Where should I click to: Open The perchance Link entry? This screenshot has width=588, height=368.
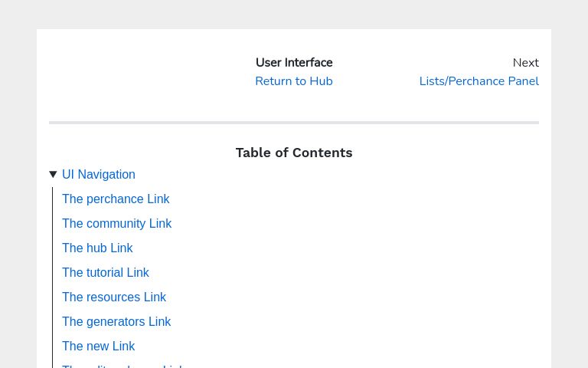coord(116,199)
